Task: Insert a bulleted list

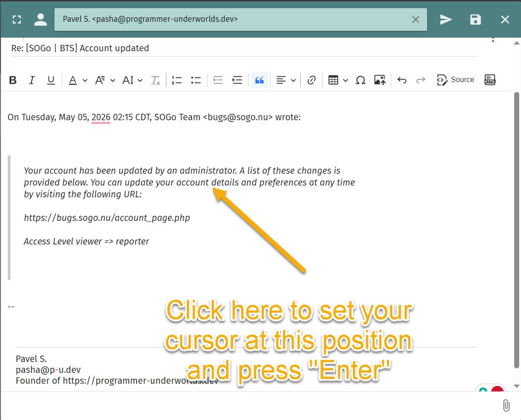Action: (x=196, y=80)
